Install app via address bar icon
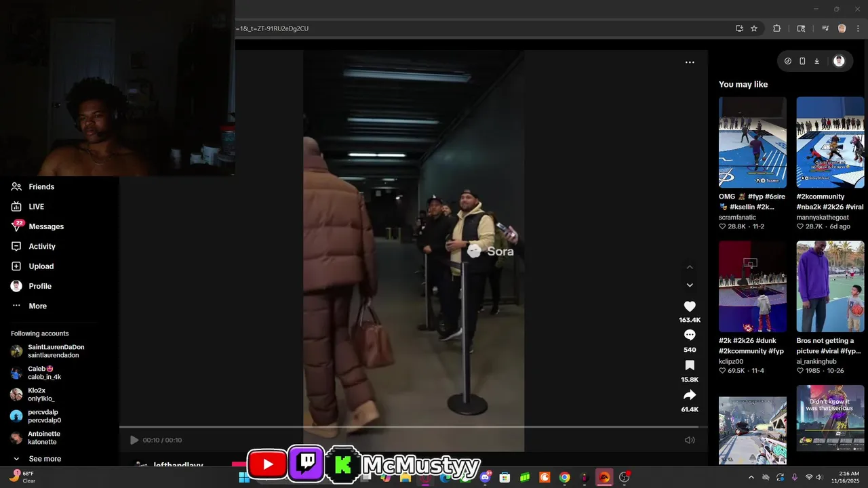The height and width of the screenshot is (488, 868). coord(739,28)
